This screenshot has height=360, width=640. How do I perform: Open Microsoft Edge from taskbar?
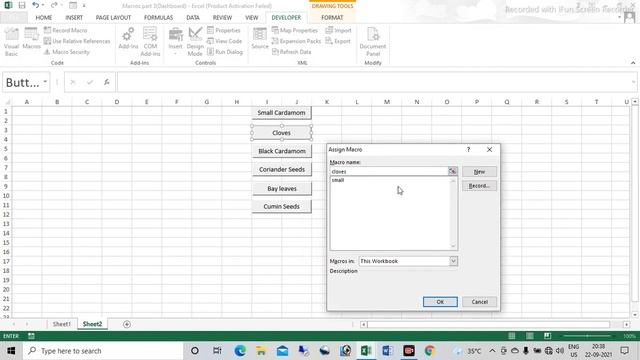[240, 351]
